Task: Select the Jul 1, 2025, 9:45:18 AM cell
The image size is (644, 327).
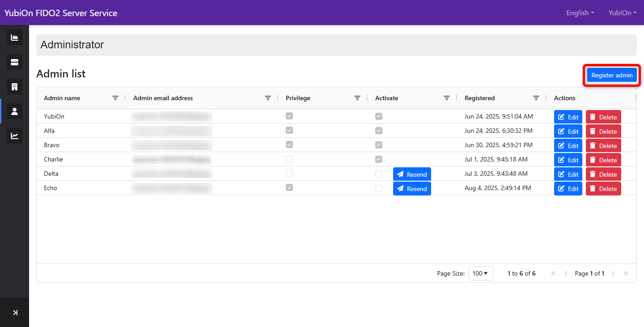Action: coord(496,159)
